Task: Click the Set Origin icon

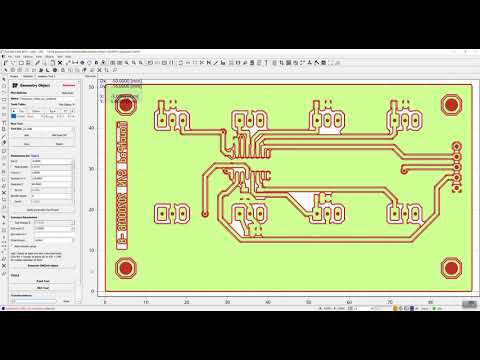Action: [82, 63]
